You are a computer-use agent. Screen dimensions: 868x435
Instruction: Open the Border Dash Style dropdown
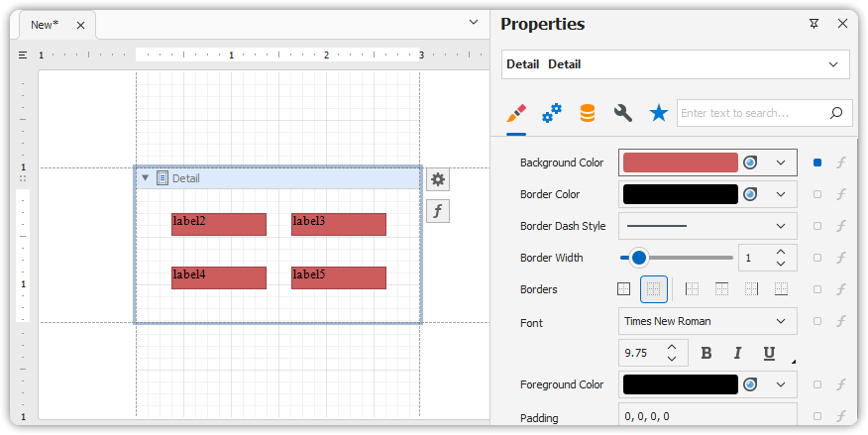[782, 226]
